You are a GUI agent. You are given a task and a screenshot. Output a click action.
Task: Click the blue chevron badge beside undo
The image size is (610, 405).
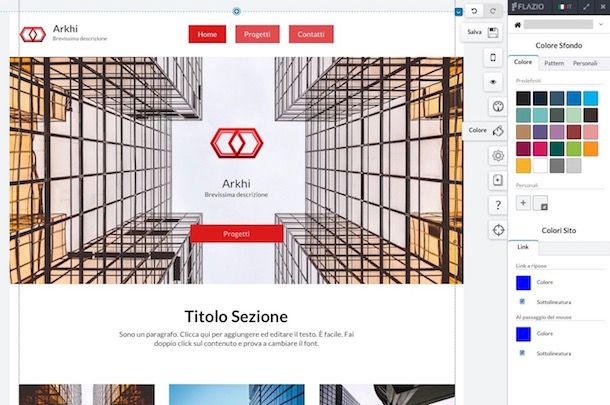(459, 12)
